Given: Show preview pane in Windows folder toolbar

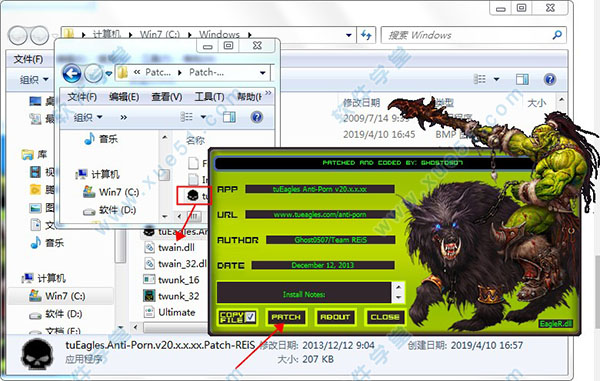Looking at the screenshot, I should (x=522, y=79).
